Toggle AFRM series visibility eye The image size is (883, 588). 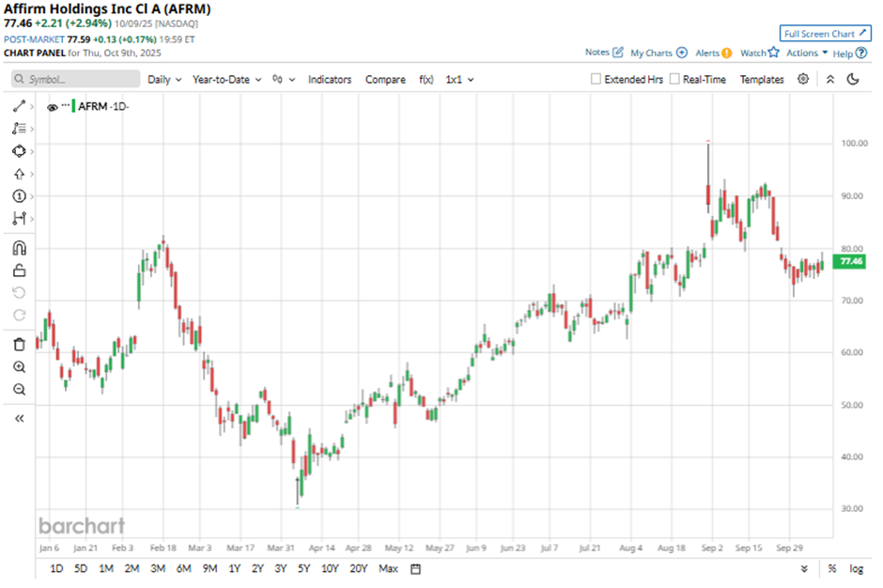point(53,107)
